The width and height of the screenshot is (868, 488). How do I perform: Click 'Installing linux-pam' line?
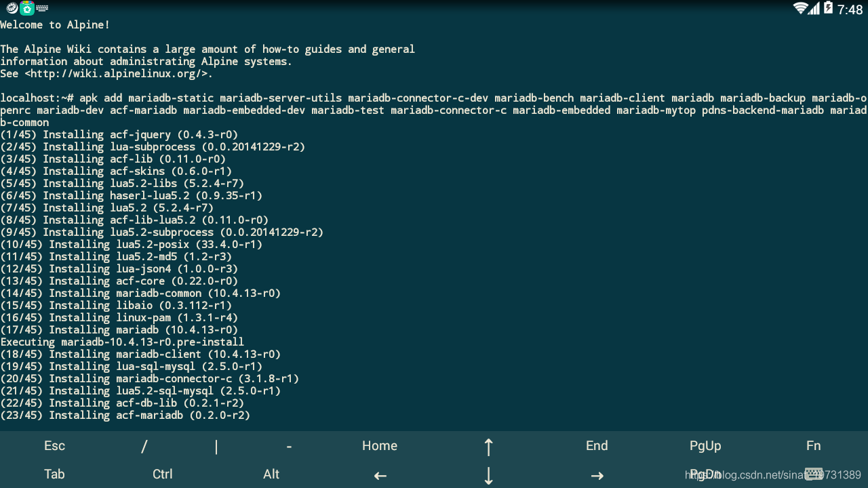(x=119, y=317)
